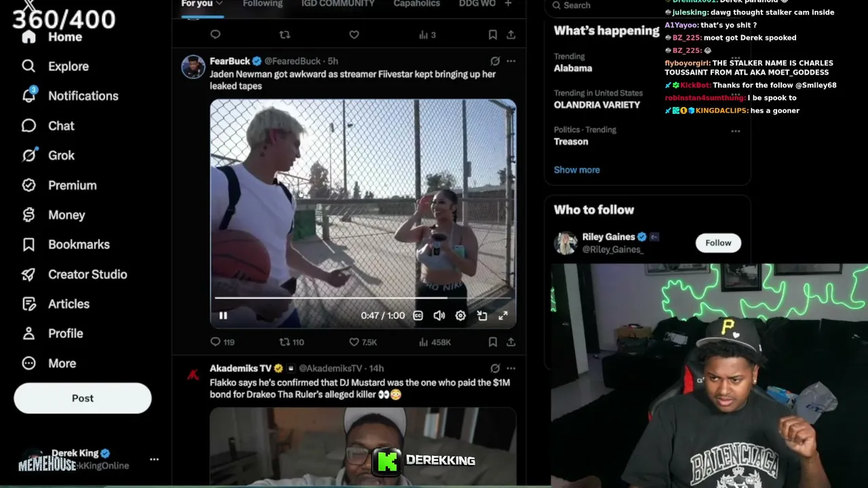Click the video's picture-in-picture icon

point(481,316)
